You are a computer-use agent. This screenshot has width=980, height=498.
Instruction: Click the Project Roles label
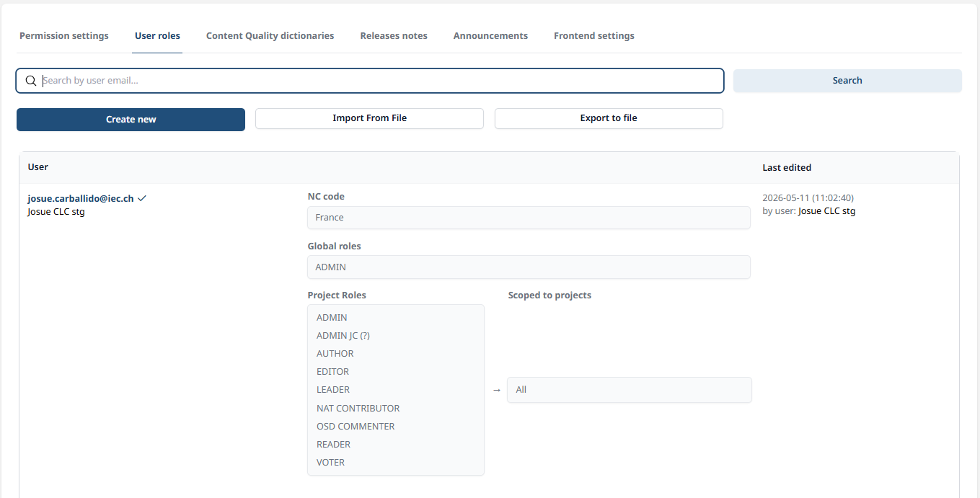click(337, 295)
